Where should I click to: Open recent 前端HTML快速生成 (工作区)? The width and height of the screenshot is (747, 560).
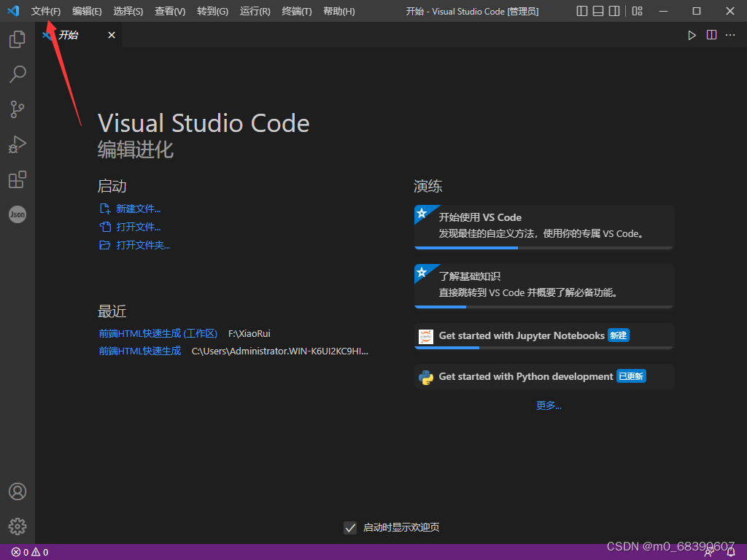158,333
